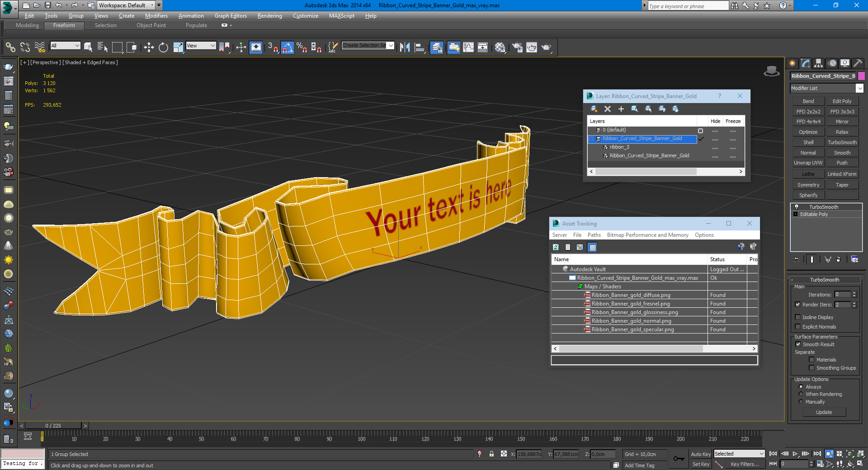Select the Rotate tool in main toolbar
868x470 pixels.
click(x=163, y=47)
